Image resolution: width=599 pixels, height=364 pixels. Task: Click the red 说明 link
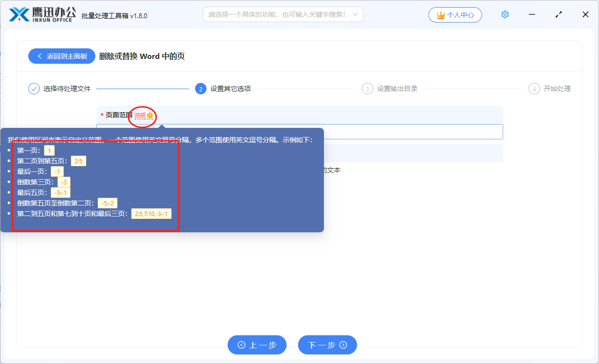tap(140, 116)
